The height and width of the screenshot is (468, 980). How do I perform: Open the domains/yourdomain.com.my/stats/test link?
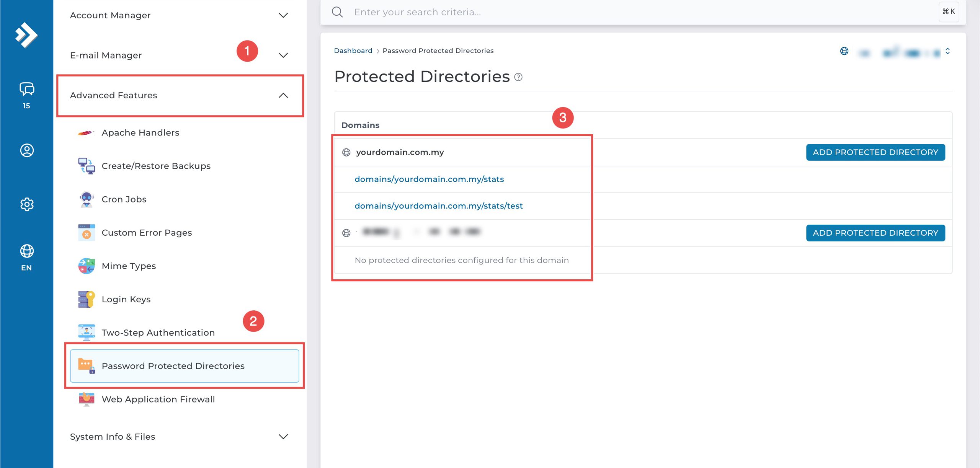tap(438, 206)
